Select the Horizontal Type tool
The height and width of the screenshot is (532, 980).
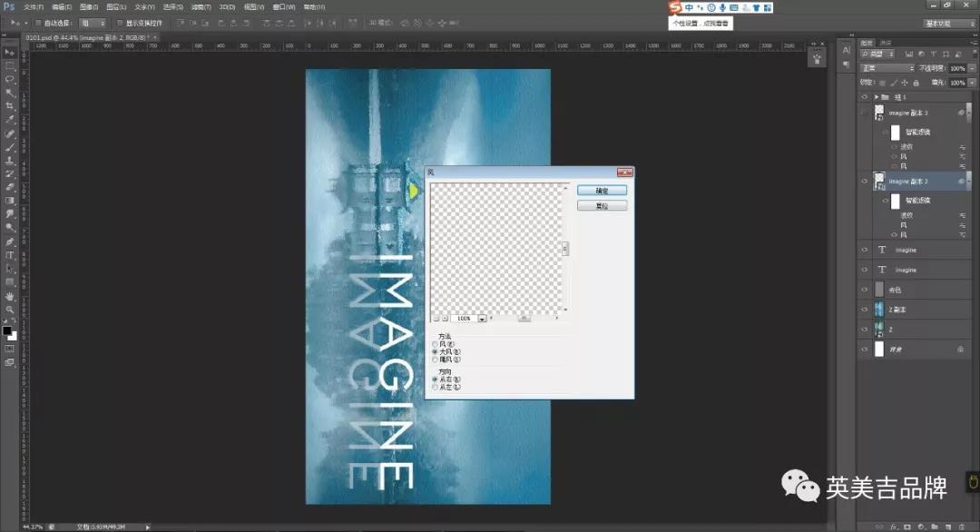(x=9, y=255)
